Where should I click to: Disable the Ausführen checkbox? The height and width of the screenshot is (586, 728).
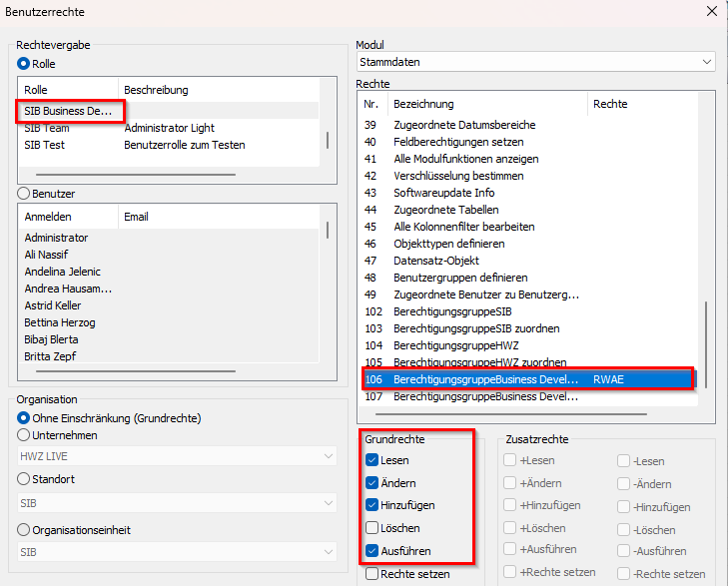coord(372,551)
